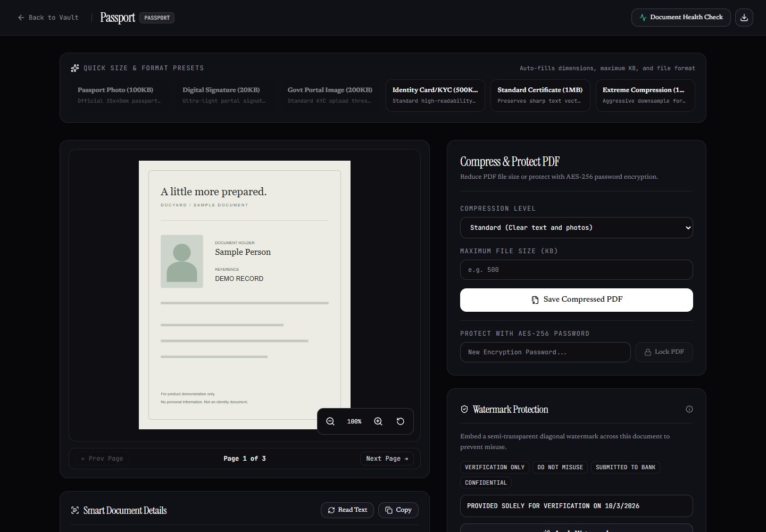Pick the Govt Portal Image (200KB) preset
766x532 pixels.
click(x=330, y=95)
